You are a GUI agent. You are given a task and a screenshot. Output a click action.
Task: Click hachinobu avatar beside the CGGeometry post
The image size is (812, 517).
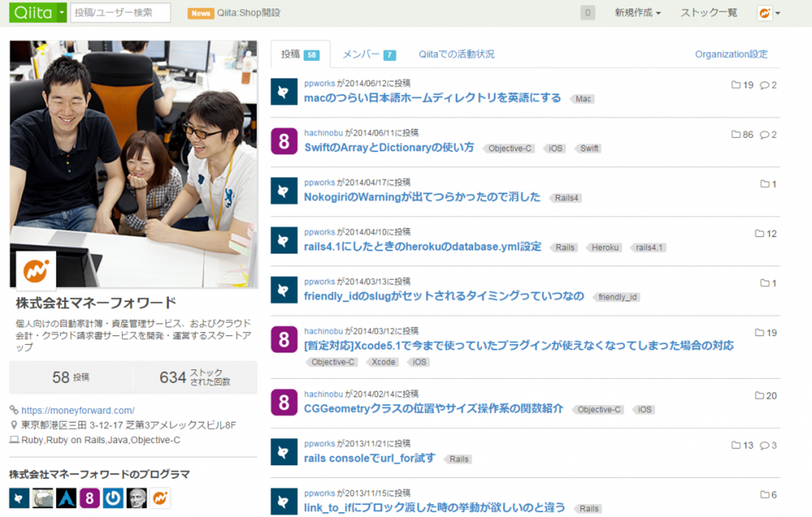[284, 403]
